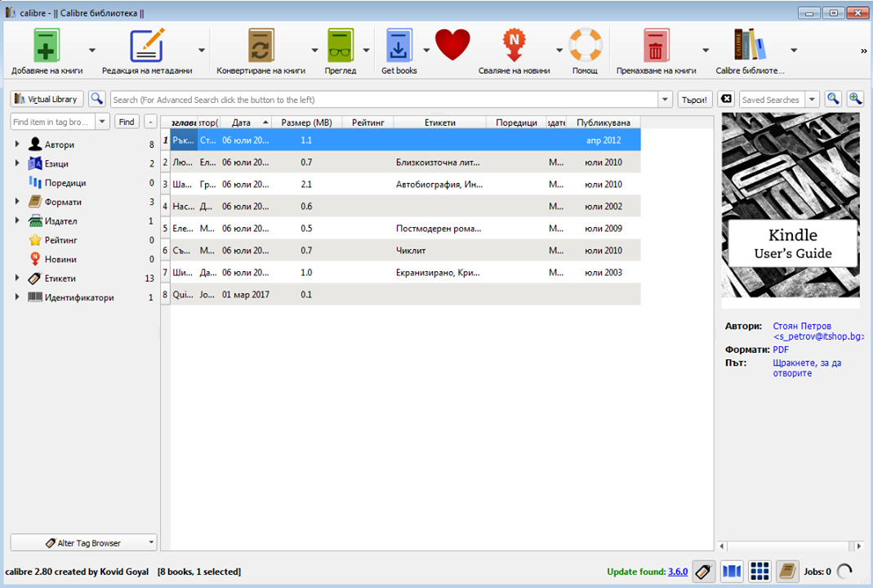Open dropdown arrow next to Премахване на книги
873x588 pixels.
pyautogui.click(x=706, y=50)
